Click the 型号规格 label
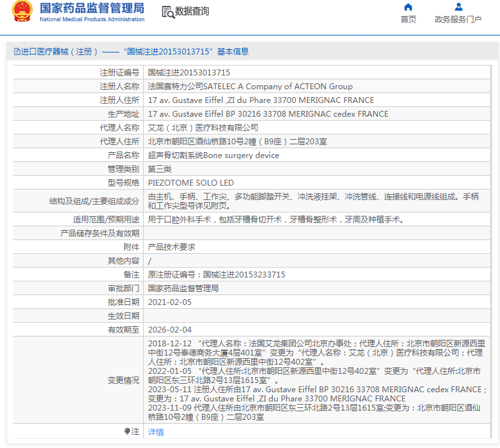 [123, 183]
